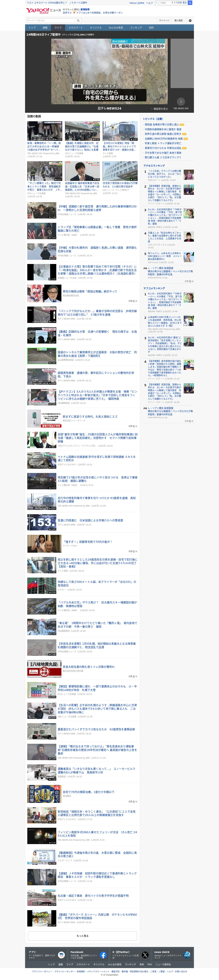Select the エキスパート tab
The image size is (219, 980).
[75, 27]
